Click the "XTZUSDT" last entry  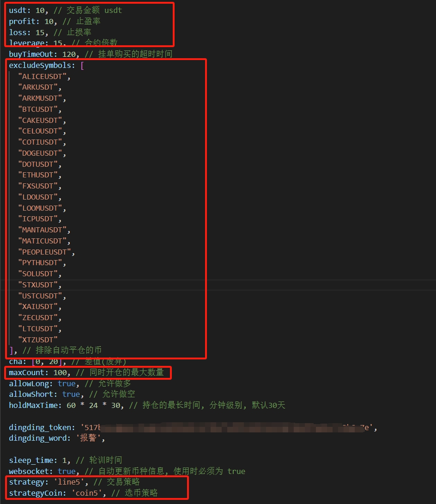(x=37, y=340)
